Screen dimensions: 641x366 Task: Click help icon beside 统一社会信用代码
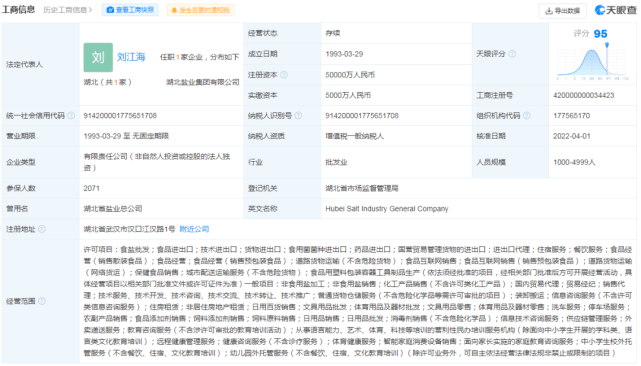[x=71, y=116]
